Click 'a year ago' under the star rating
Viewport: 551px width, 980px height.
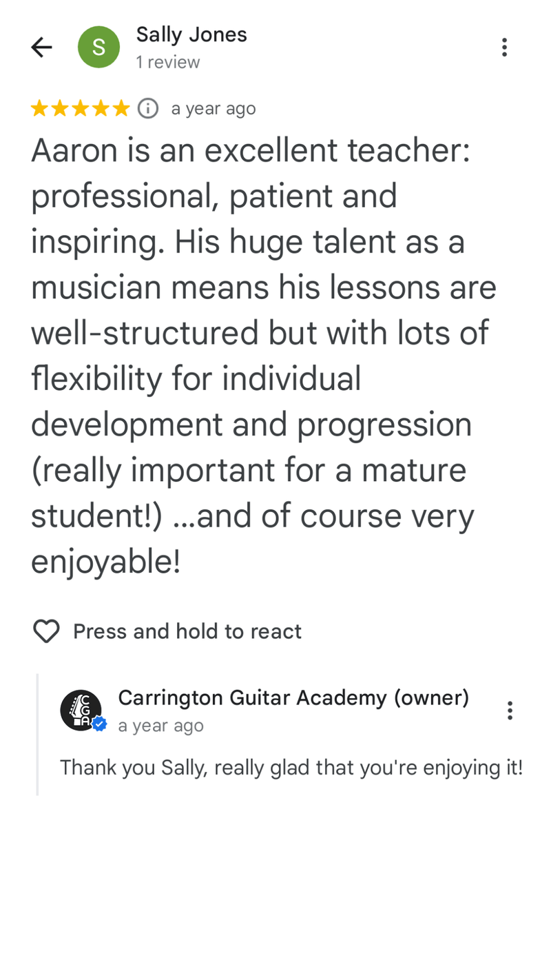click(214, 108)
